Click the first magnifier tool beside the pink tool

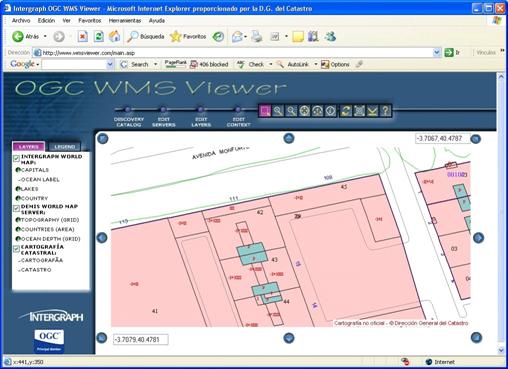(278, 111)
